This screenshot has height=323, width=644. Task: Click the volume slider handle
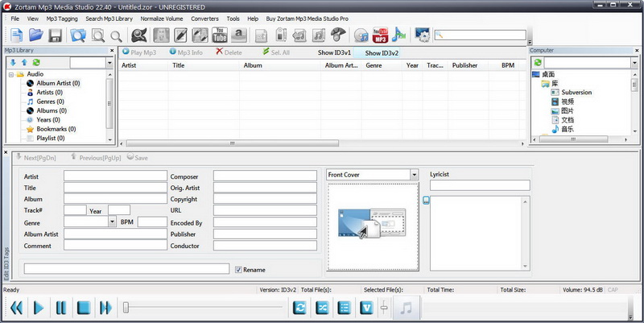384,308
